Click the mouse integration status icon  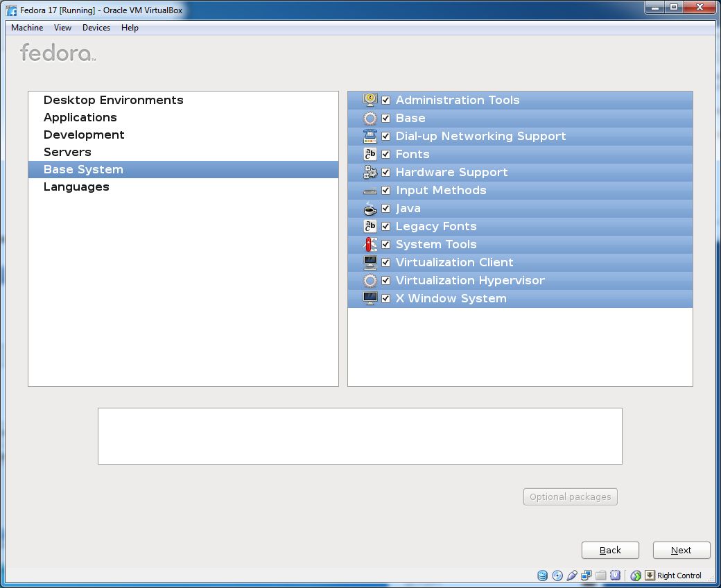tap(636, 575)
